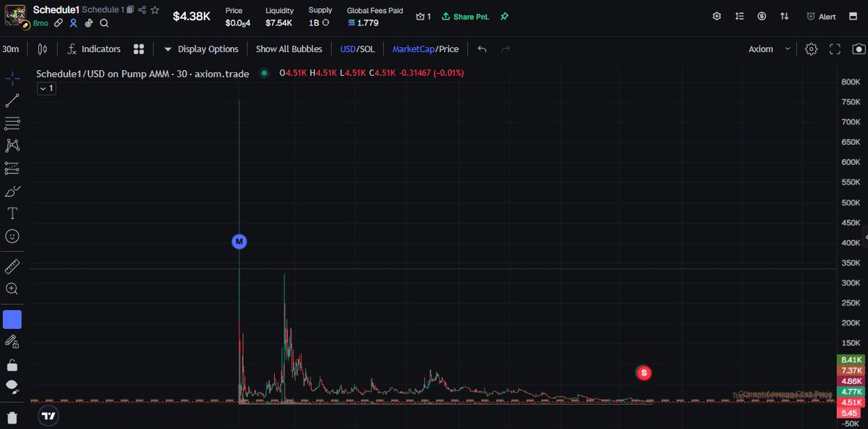The image size is (868, 429).
Task: Click the up-down swap arrows icon
Action: (x=784, y=16)
